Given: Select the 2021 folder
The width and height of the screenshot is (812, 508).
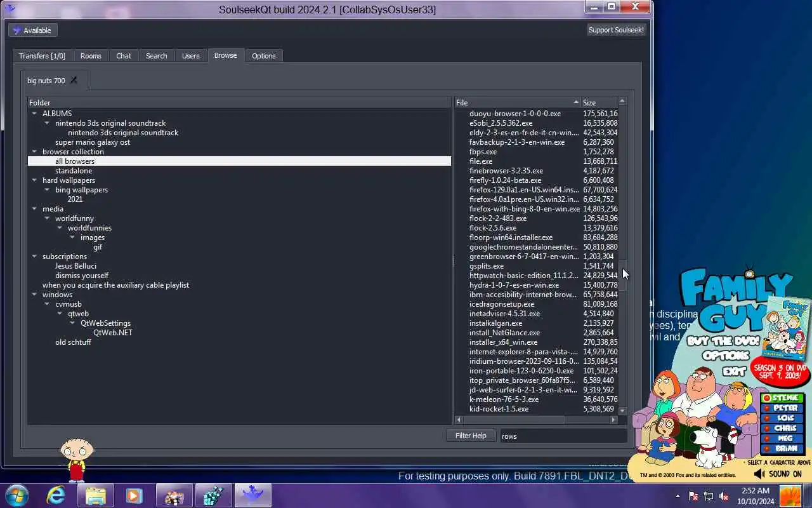Looking at the screenshot, I should [x=75, y=199].
